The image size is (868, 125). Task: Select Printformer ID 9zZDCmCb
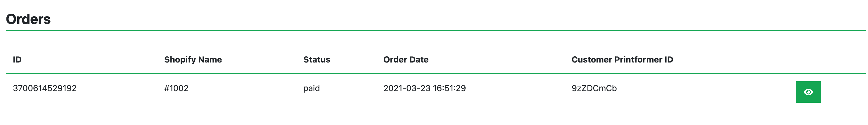point(594,88)
